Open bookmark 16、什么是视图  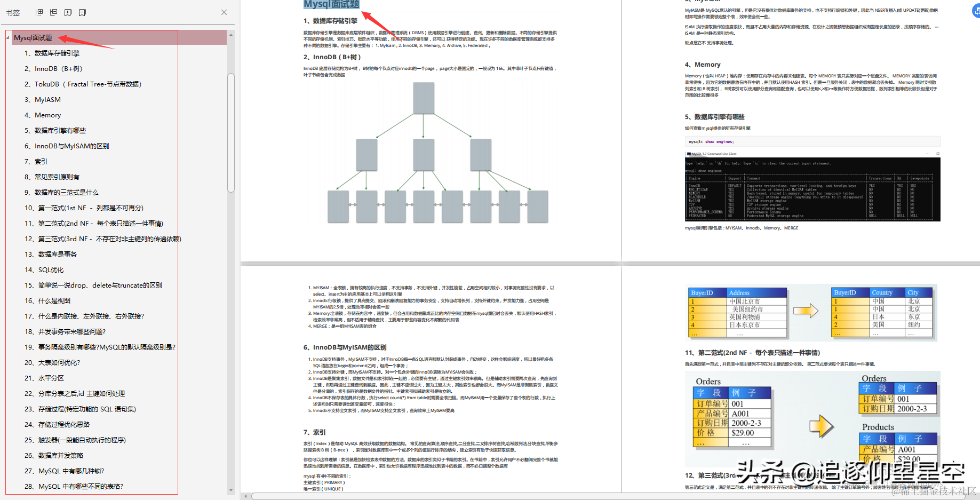(47, 300)
